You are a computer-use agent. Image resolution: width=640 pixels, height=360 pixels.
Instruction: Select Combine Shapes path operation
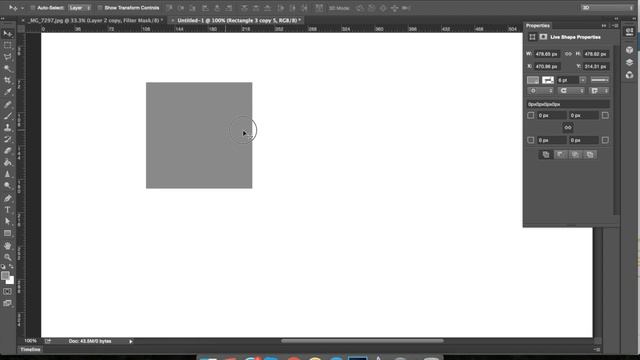click(546, 155)
